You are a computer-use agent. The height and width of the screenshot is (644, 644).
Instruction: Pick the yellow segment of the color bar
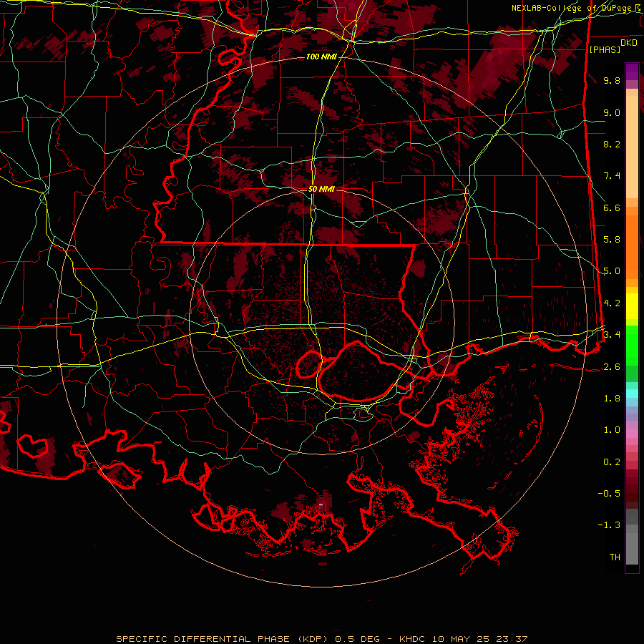(632, 306)
